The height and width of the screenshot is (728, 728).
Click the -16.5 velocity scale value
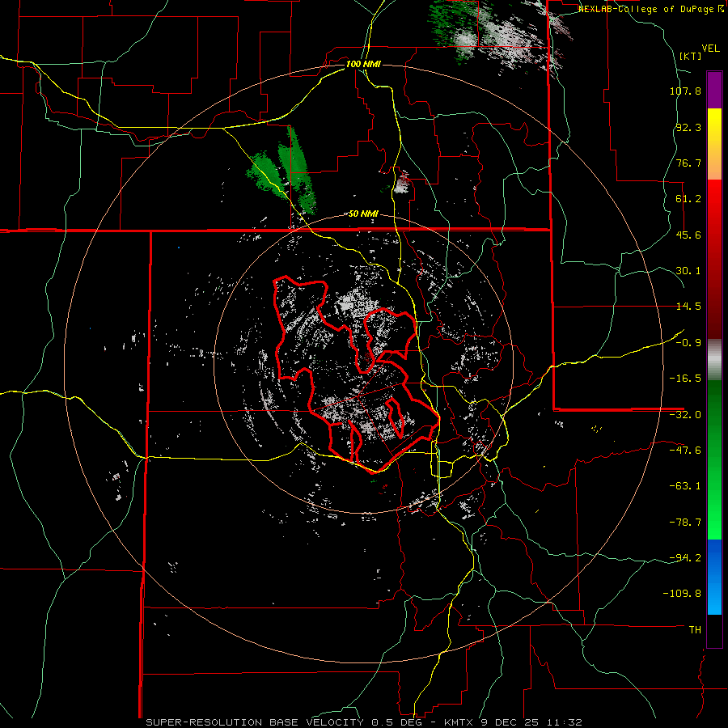point(685,379)
